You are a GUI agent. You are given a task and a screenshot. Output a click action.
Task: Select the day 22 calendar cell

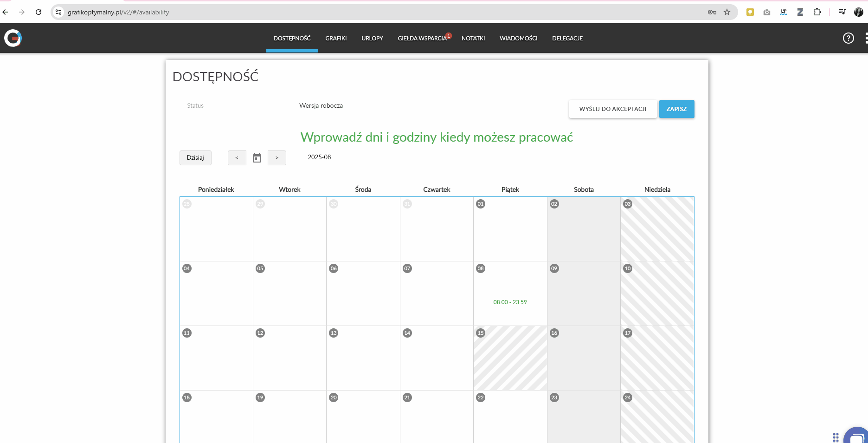click(510, 417)
